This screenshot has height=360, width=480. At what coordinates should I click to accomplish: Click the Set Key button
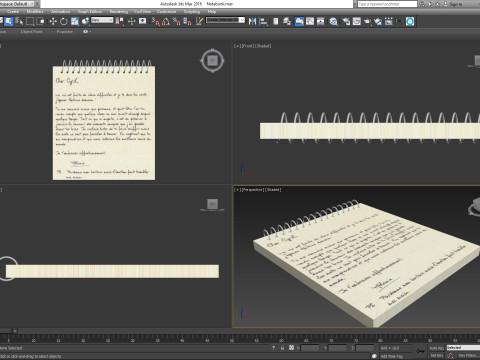(436, 356)
